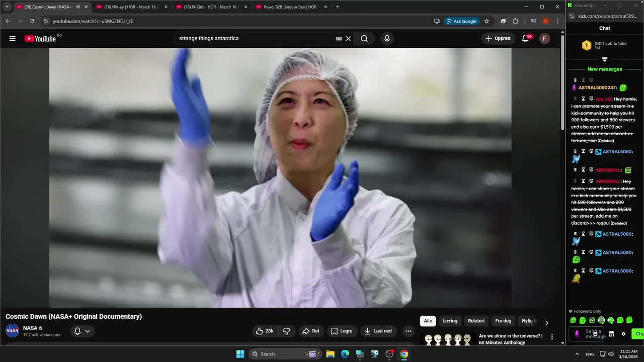Open a new Chrome tab

click(x=338, y=7)
